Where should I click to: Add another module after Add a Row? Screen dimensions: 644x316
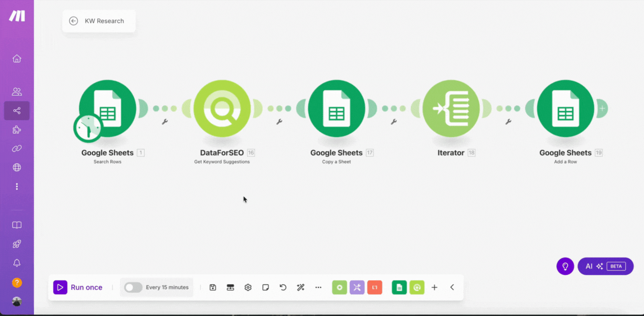click(602, 108)
